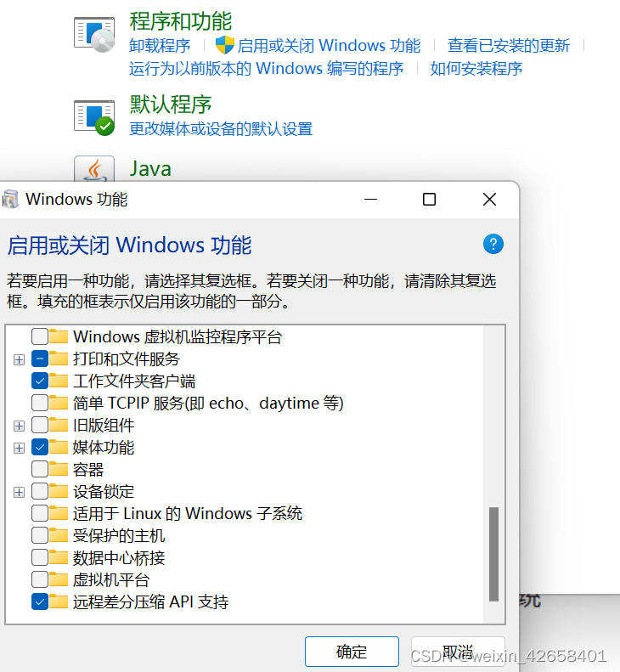Viewport: 620px width, 672px height.
Task: Open 启用或关闭 Windows 功能 link
Action: pyautogui.click(x=329, y=45)
